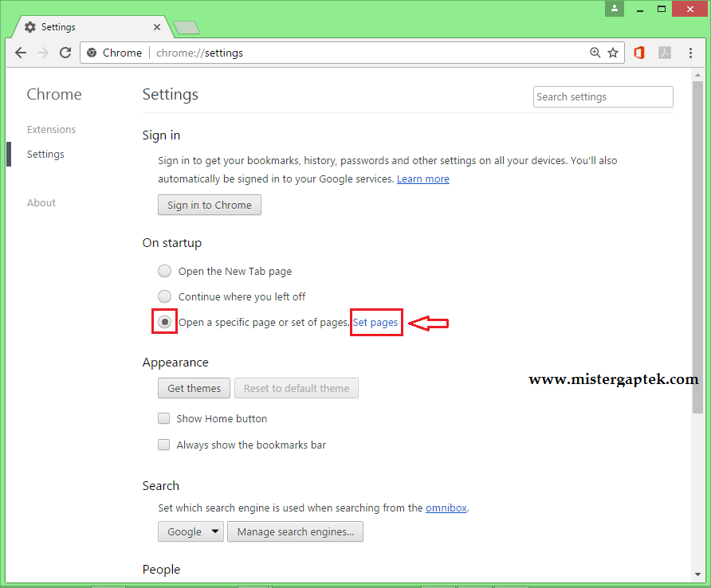711x588 pixels.
Task: Click the vertical scrollbar thumb
Action: click(697, 248)
